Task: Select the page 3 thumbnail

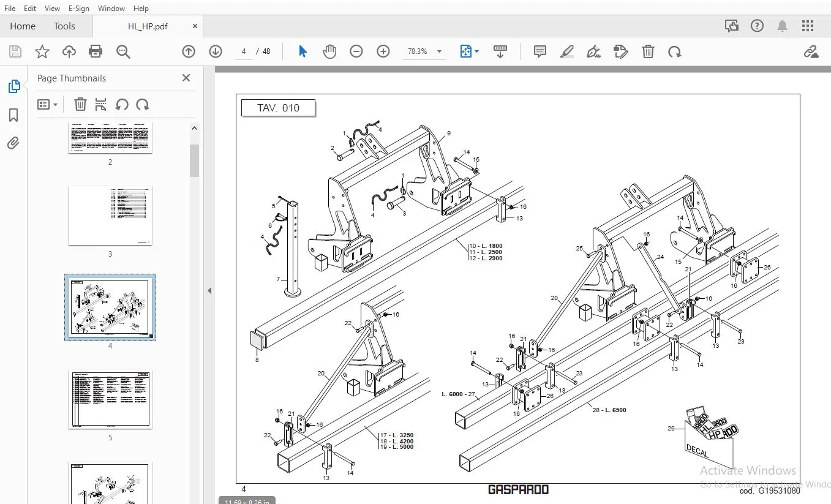Action: point(110,216)
